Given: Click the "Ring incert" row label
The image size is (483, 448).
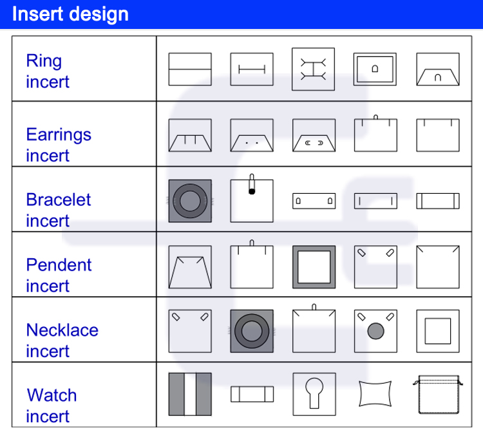Looking at the screenshot, I should (48, 71).
